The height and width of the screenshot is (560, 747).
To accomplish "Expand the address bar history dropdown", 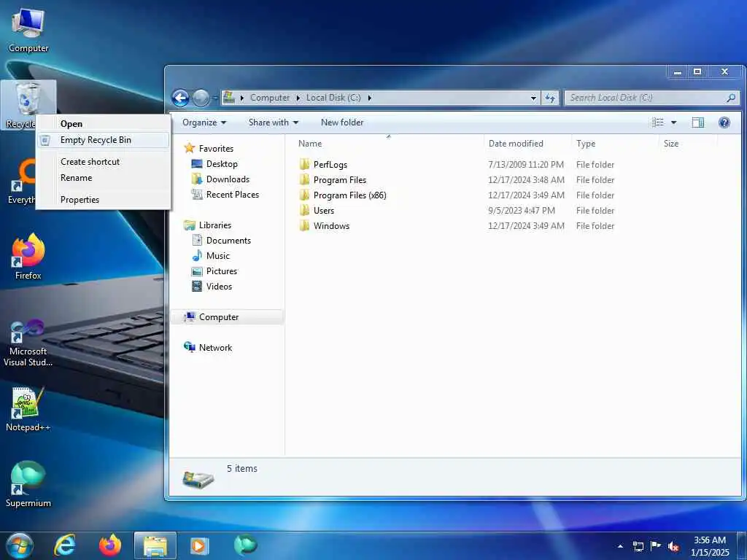I will (533, 98).
